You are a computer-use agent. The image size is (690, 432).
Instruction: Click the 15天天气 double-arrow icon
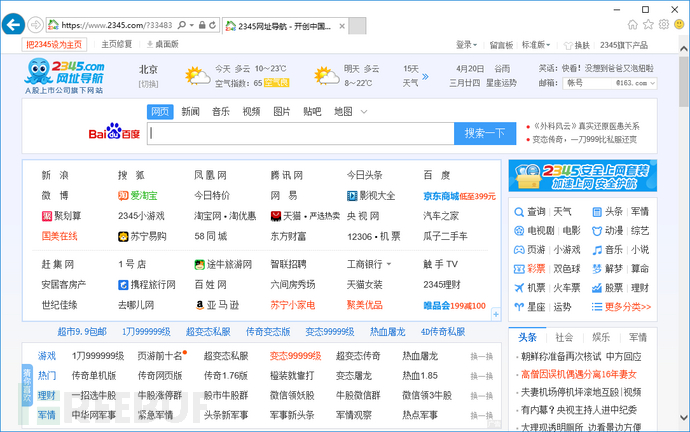[x=425, y=77]
